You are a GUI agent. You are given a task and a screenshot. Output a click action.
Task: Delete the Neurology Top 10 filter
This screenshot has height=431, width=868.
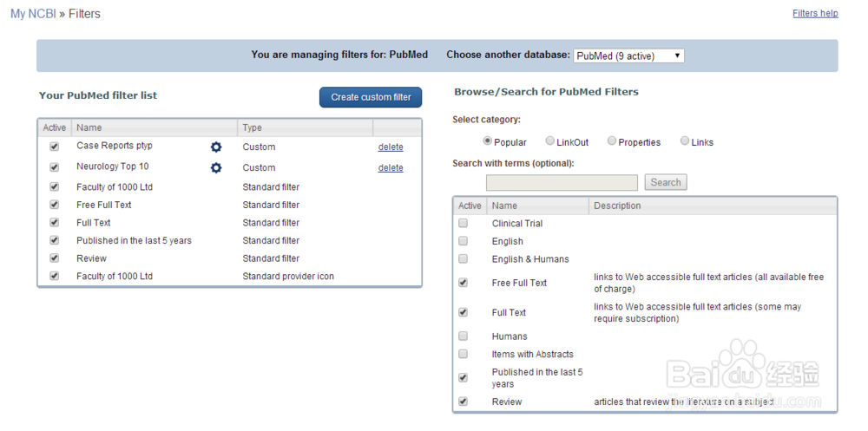click(391, 168)
